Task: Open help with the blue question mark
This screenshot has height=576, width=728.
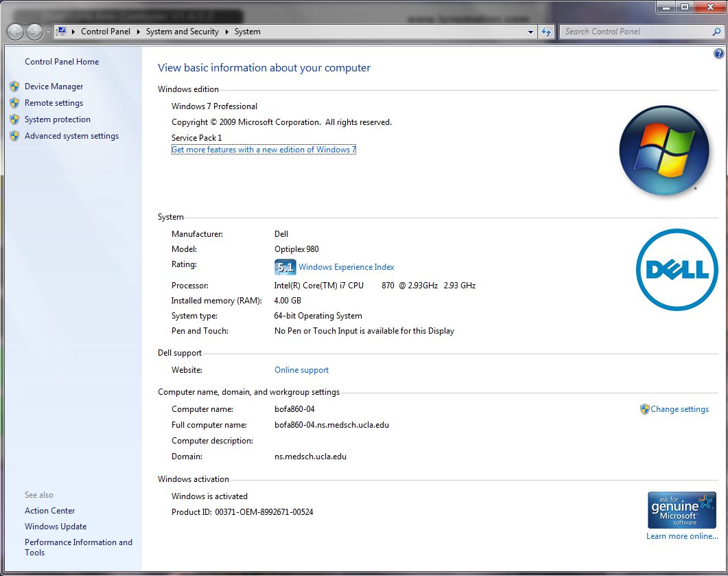Action: pos(718,54)
